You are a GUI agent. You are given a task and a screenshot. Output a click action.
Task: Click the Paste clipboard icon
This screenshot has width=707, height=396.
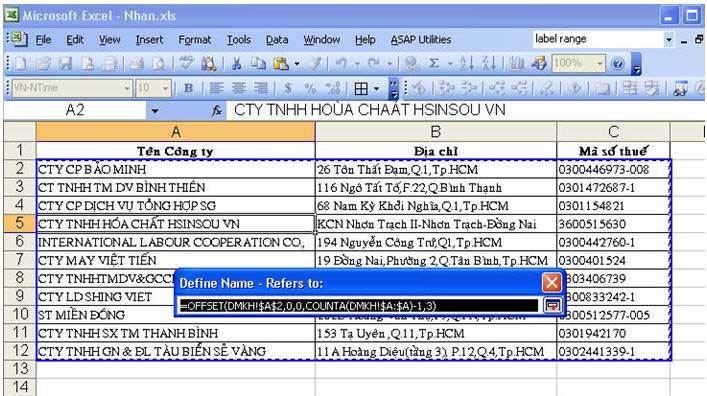281,64
